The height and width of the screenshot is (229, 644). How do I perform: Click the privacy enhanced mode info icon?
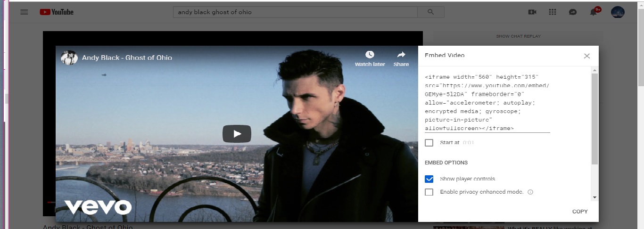point(530,192)
